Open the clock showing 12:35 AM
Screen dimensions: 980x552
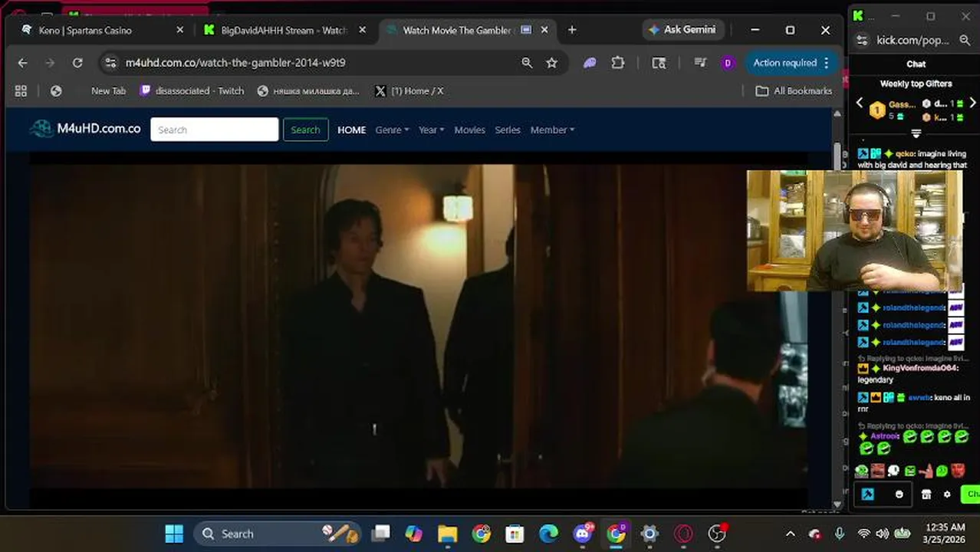(x=945, y=534)
